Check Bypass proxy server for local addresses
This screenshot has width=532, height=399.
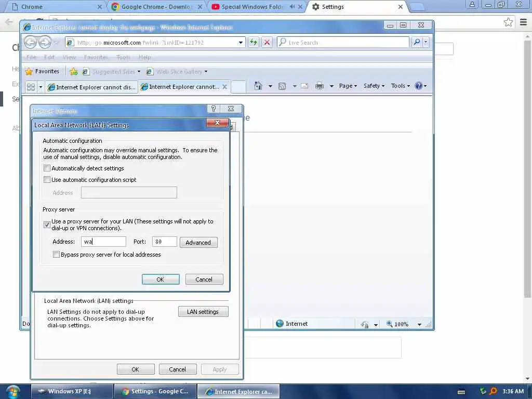click(x=56, y=255)
